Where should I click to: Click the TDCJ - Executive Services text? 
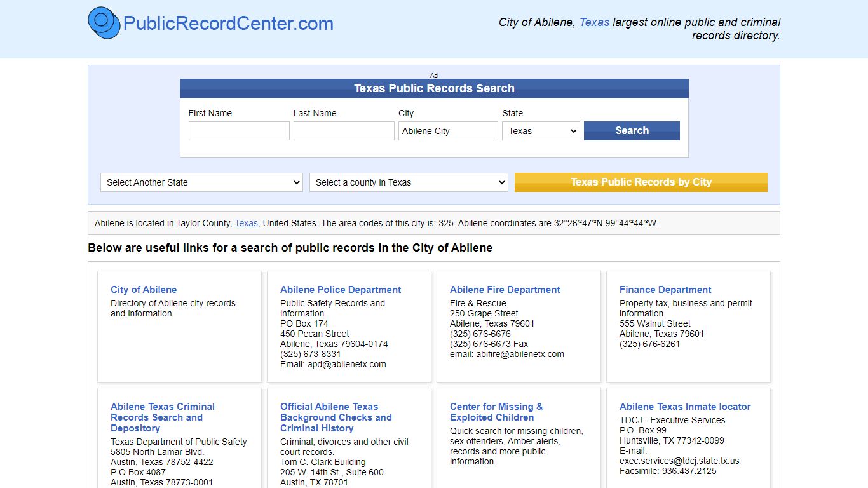[x=672, y=420]
